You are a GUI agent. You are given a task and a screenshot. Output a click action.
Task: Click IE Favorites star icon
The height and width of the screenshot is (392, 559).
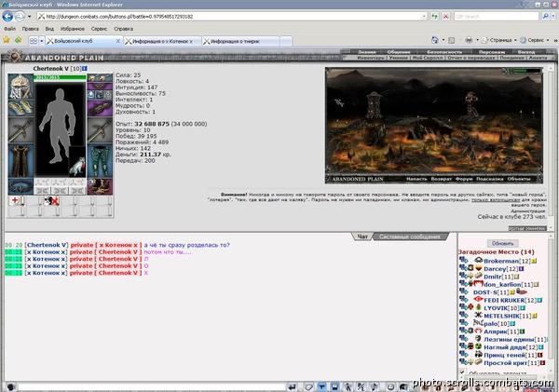tap(7, 40)
